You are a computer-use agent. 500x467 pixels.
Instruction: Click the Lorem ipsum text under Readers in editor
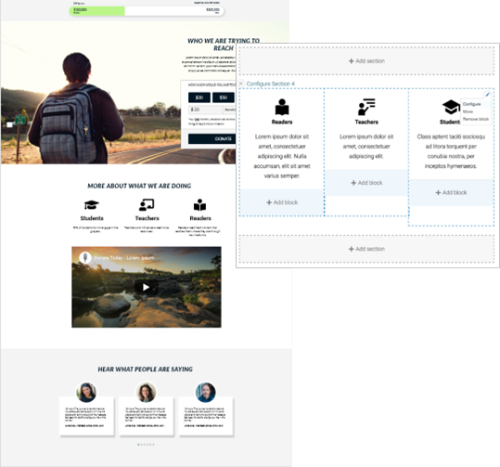click(x=282, y=156)
